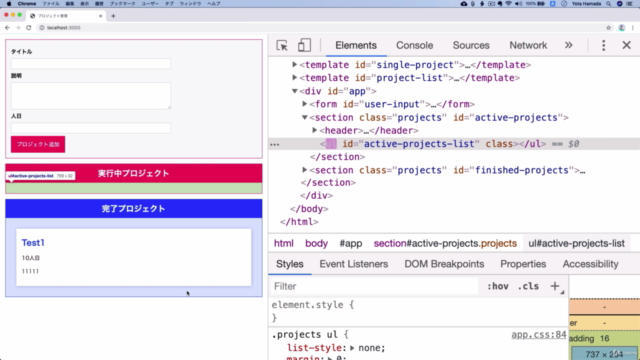Open the ブックマーク menu

tap(122, 4)
